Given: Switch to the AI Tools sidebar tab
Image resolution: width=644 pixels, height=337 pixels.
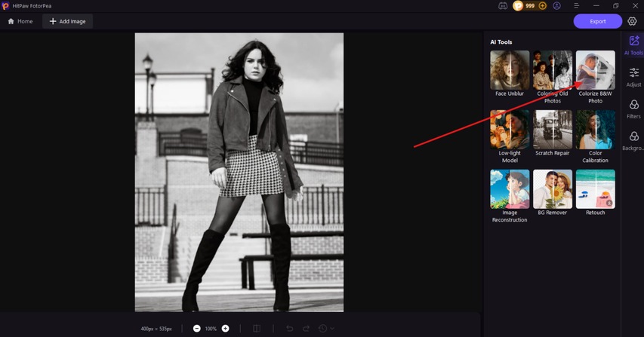Looking at the screenshot, I should click(633, 45).
